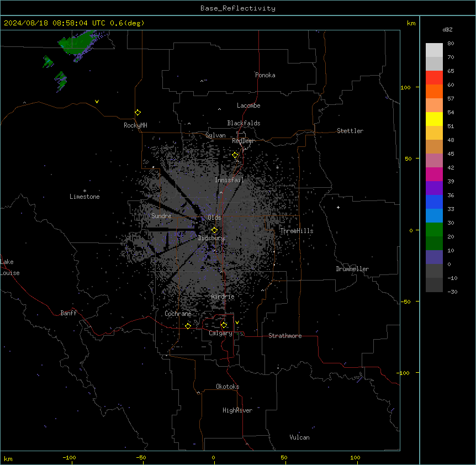Click the Sylvan label

coord(215,135)
